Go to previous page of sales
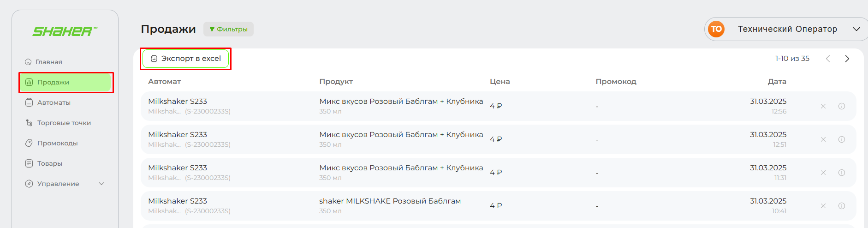This screenshot has width=868, height=228. pos(828,59)
